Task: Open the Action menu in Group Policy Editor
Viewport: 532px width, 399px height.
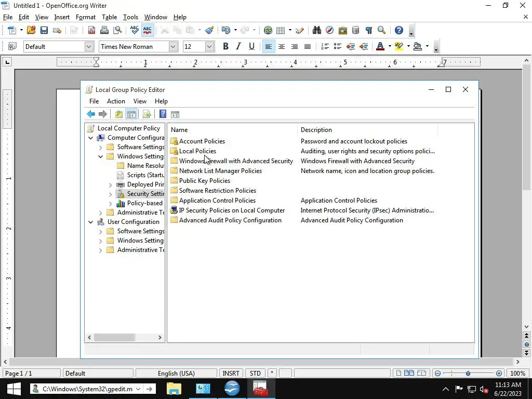Action: 116,101
